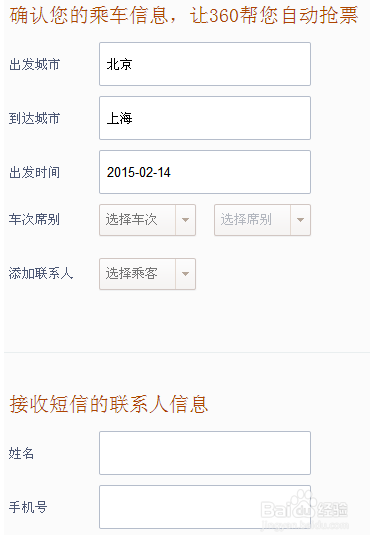This screenshot has width=370, height=535.
Task: Click the 出发城市 label
Action: [x=34, y=64]
